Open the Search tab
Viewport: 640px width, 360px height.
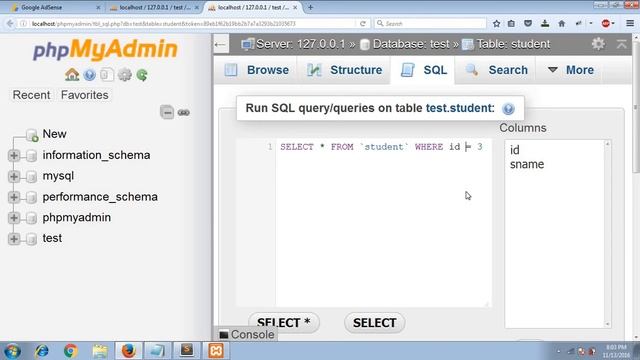pos(496,70)
